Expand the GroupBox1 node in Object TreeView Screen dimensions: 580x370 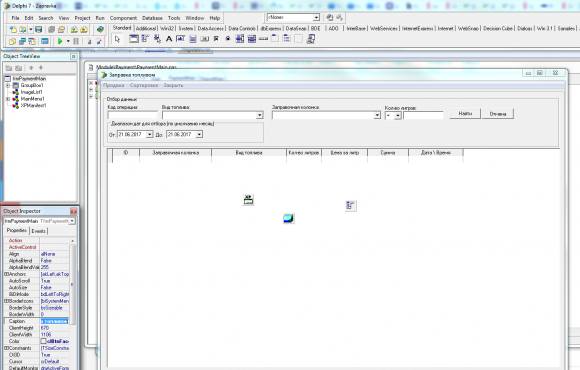point(8,85)
